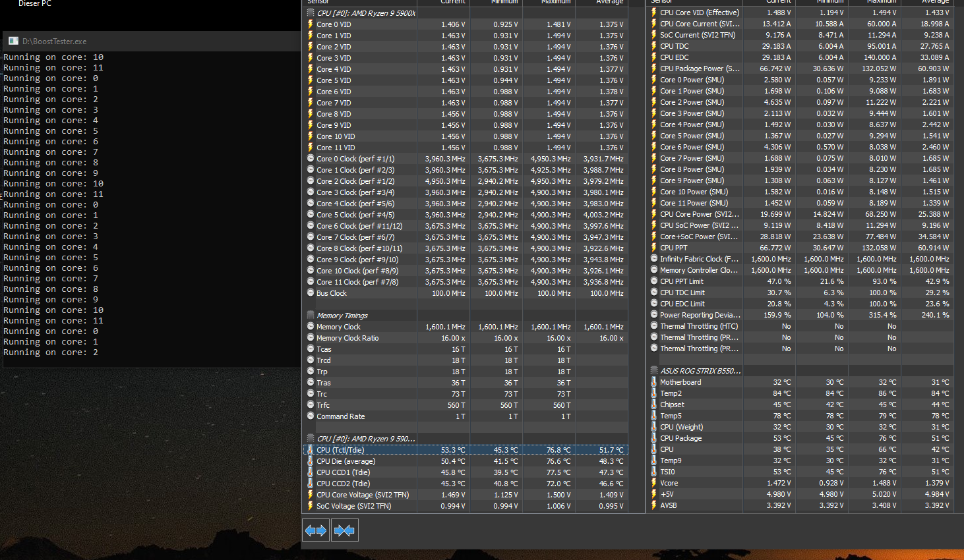The height and width of the screenshot is (560, 964).
Task: Select the Memory Timings group header
Action: coord(466,316)
